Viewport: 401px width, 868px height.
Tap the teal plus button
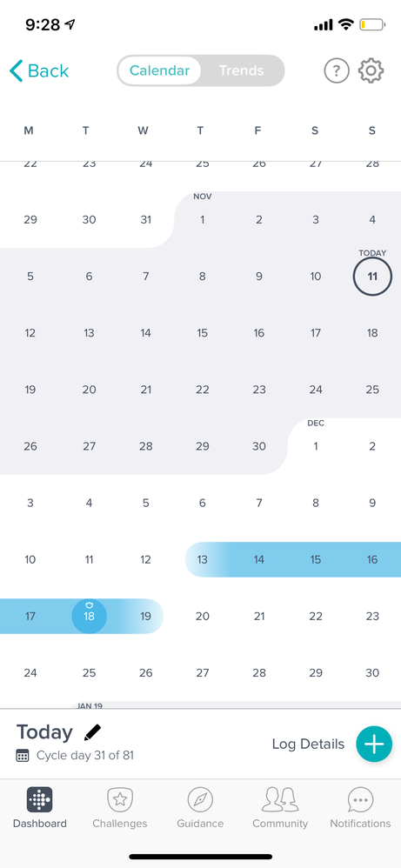coord(374,744)
